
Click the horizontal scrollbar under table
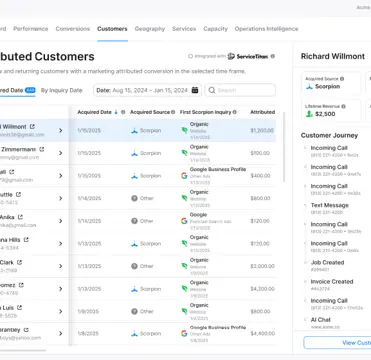[x=23, y=350]
